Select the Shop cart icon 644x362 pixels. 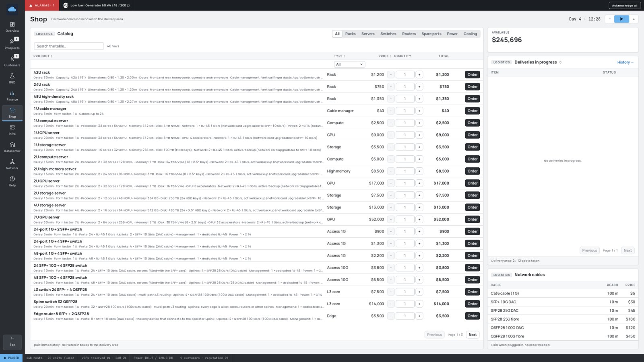pyautogui.click(x=12, y=113)
